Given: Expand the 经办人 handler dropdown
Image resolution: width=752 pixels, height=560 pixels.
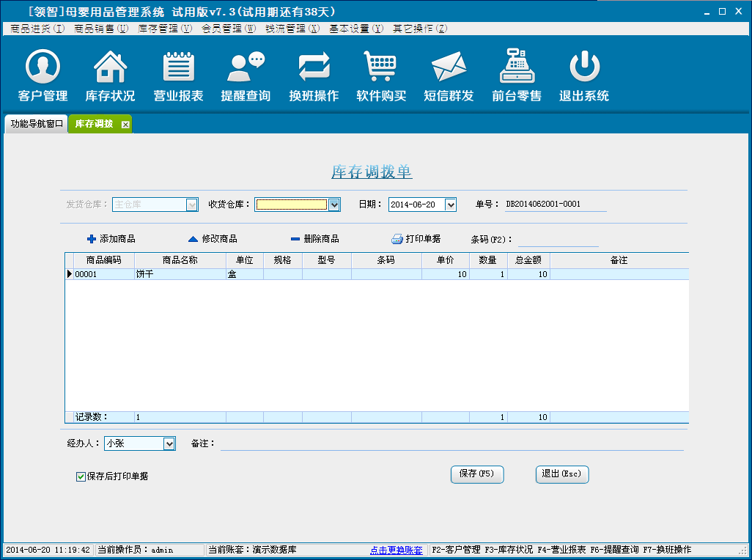Looking at the screenshot, I should 169,443.
